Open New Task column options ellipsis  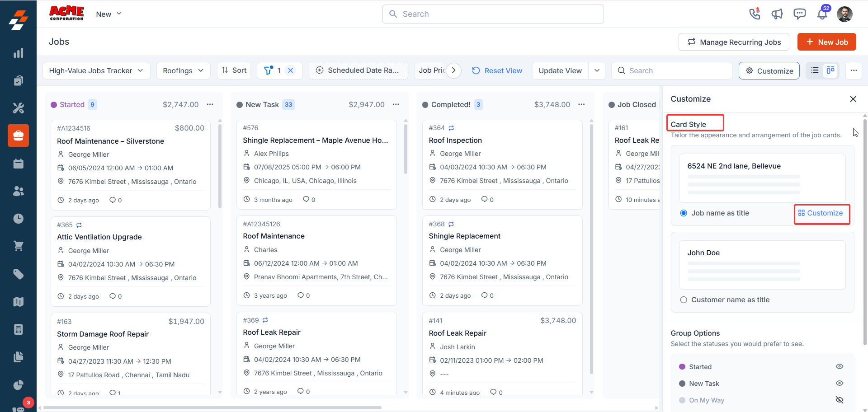[x=396, y=104]
